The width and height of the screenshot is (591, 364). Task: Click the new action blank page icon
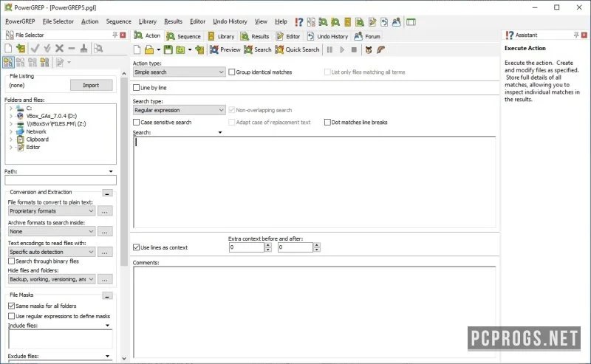coord(137,49)
